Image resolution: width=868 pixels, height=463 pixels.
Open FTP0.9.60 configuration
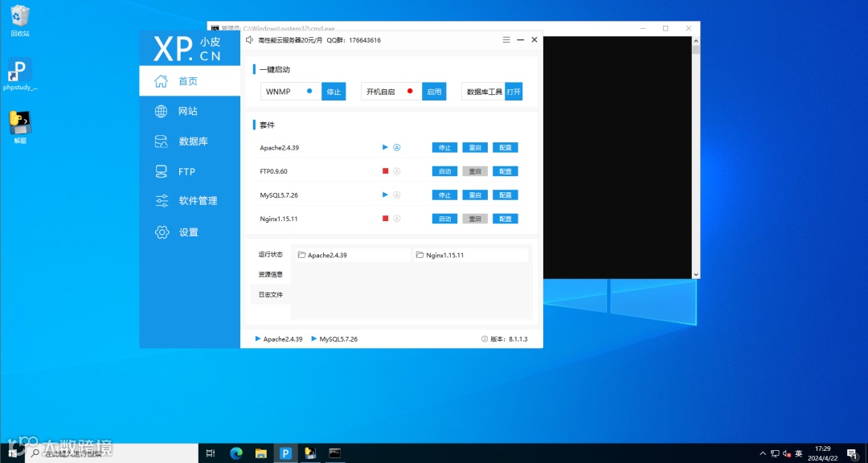point(506,172)
